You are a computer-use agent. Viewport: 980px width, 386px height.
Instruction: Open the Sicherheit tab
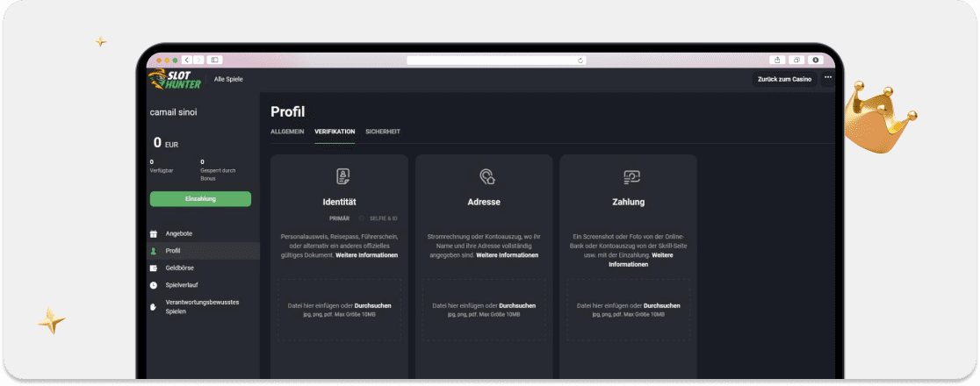click(x=383, y=132)
